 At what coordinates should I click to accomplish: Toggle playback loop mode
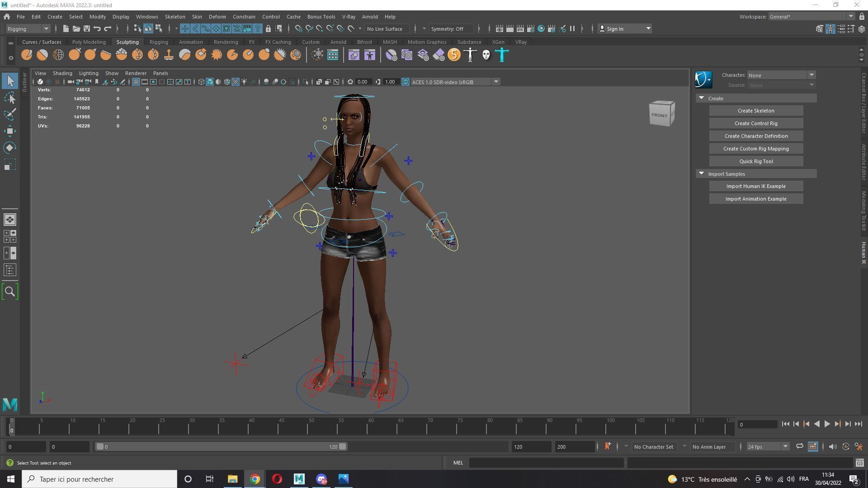pyautogui.click(x=799, y=446)
